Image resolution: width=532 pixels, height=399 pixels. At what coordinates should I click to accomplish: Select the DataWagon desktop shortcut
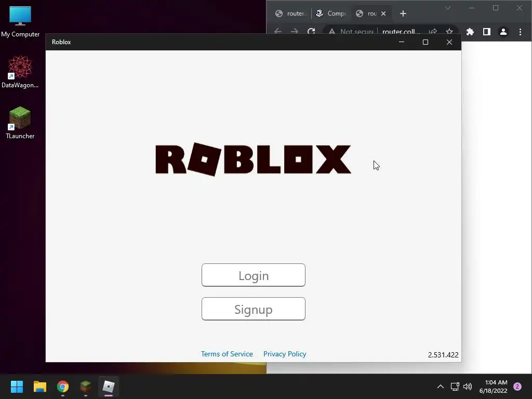point(20,72)
